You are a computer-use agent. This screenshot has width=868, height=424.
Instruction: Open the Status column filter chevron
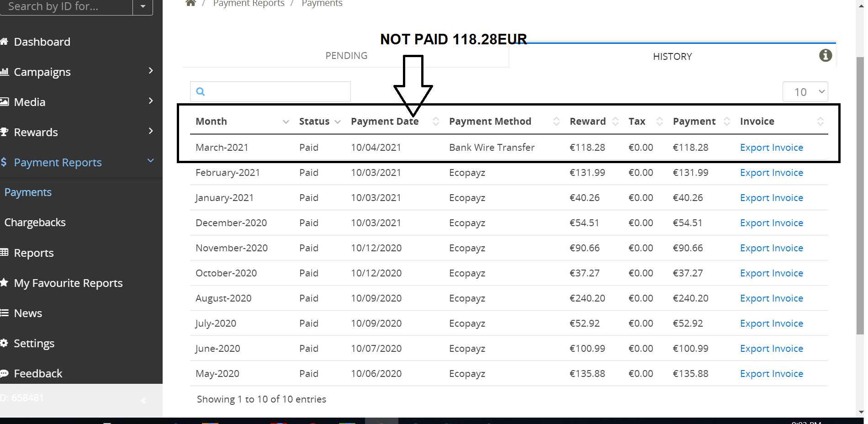(338, 122)
